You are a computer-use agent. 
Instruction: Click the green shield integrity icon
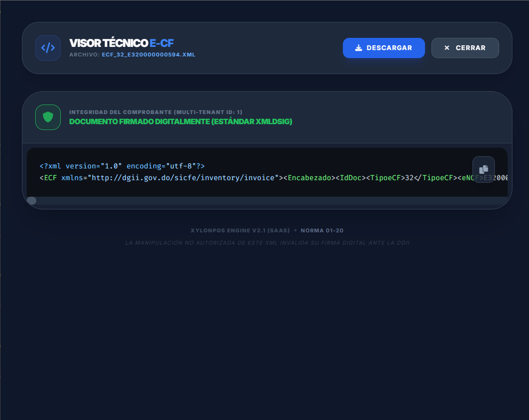pos(48,117)
